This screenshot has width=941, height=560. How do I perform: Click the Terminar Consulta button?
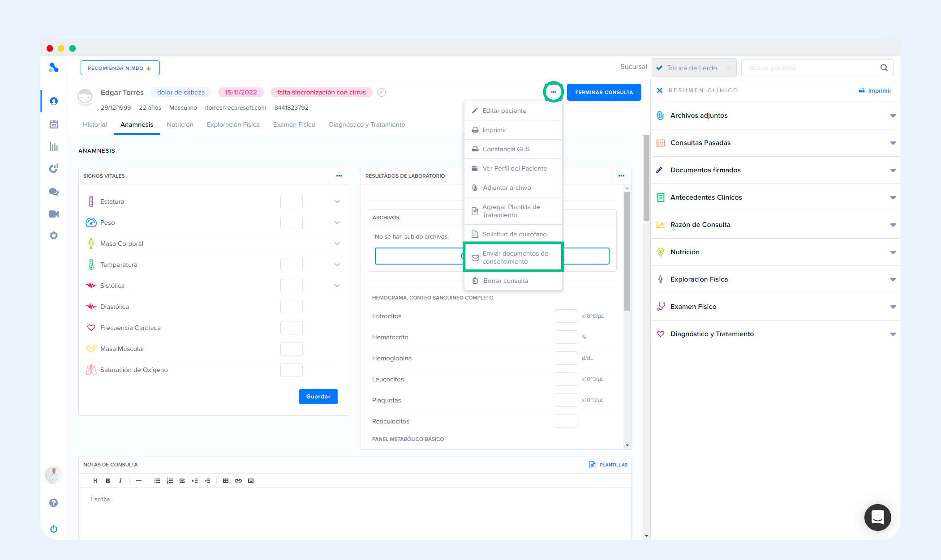point(604,92)
